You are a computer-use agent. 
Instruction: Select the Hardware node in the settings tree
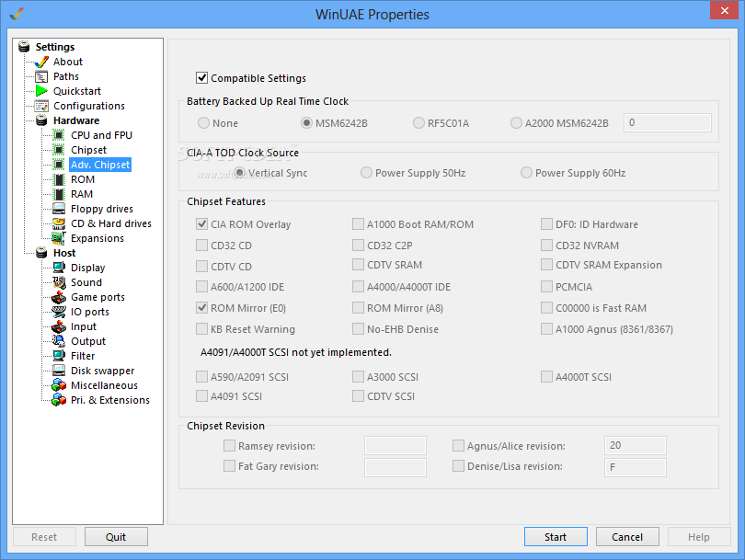[x=76, y=120]
